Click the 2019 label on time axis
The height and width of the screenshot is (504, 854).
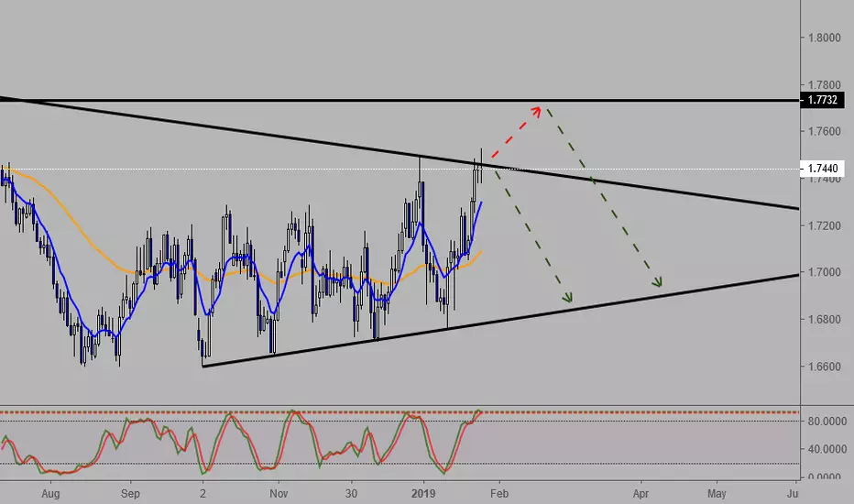pos(423,494)
